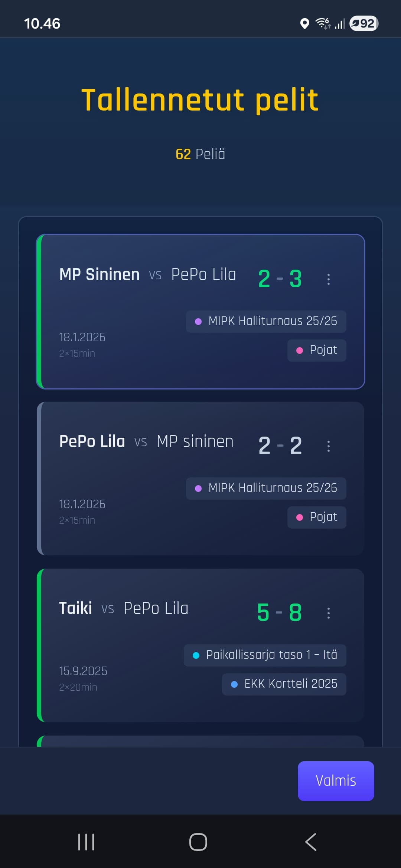Image resolution: width=401 pixels, height=868 pixels.
Task: Open the overflow menu on MP Sininen vs PePo Lila
Action: point(329,279)
